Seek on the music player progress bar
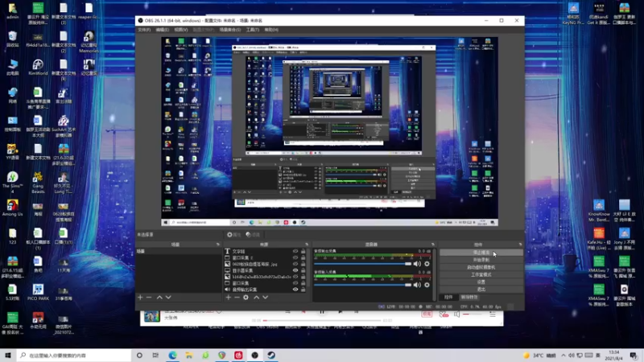644x362 pixels. tap(323, 320)
